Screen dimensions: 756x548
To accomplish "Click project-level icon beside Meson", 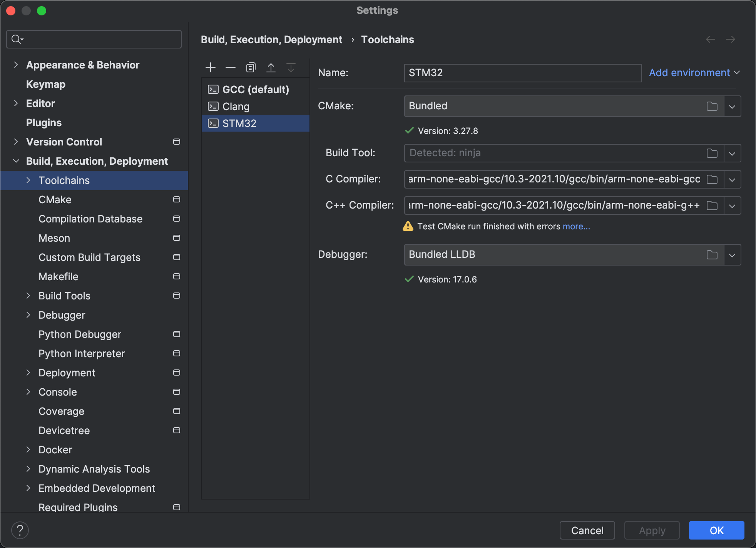I will [x=177, y=238].
